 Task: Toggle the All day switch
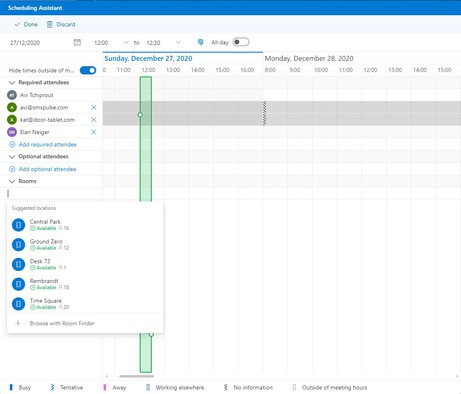(241, 42)
